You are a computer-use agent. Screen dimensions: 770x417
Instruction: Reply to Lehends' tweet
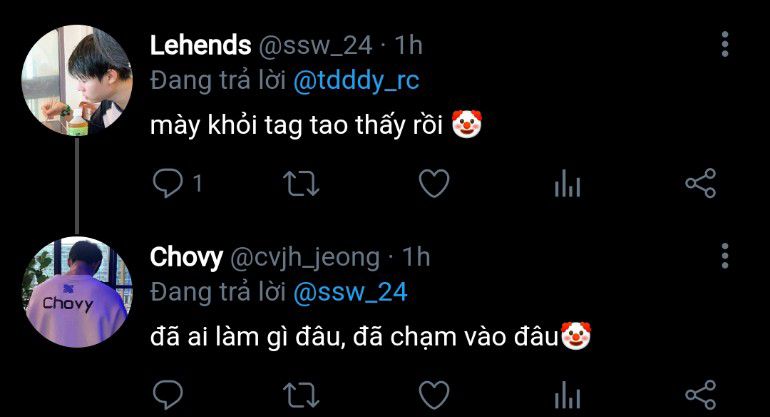click(167, 183)
